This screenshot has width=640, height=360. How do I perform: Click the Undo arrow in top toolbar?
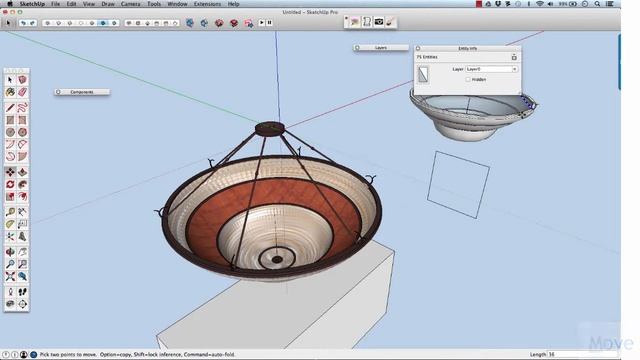pos(23,23)
